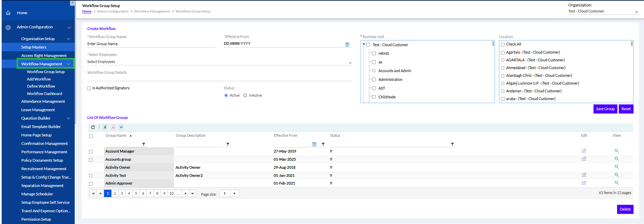Open the Group Name filter icon

click(x=143, y=144)
